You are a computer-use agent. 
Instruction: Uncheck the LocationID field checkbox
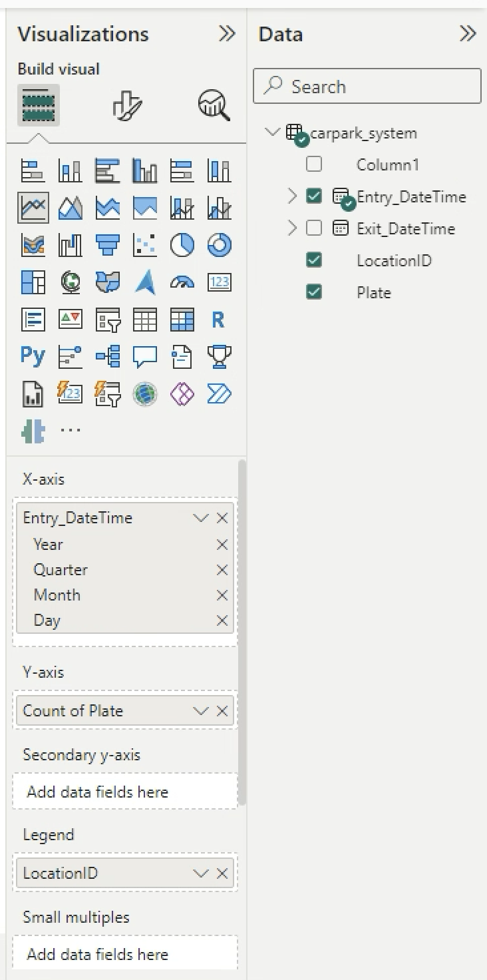[313, 260]
